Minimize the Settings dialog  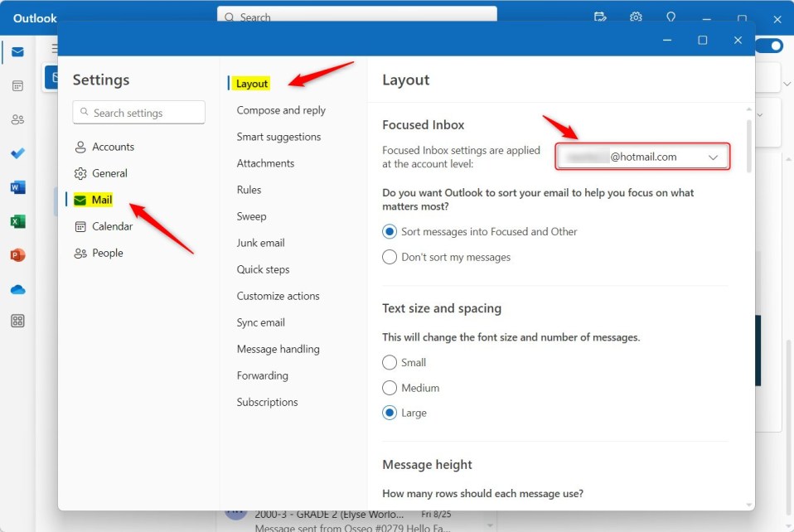(667, 40)
